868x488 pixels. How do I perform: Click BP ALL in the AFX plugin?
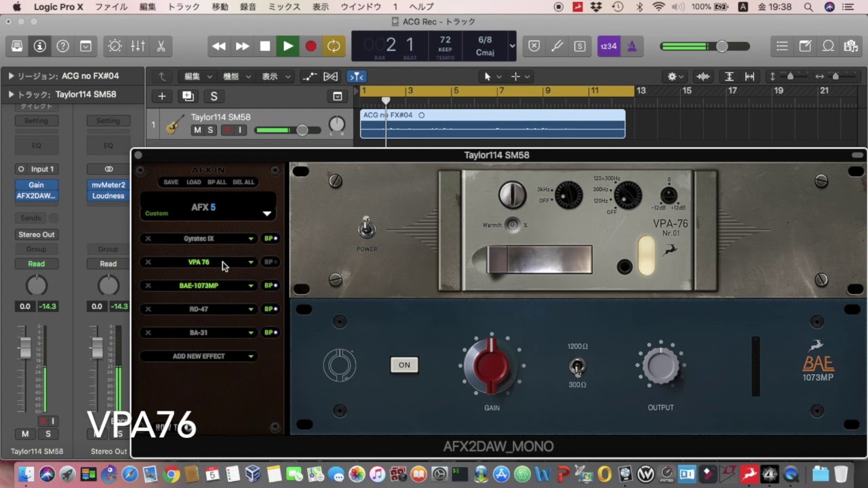click(x=217, y=182)
